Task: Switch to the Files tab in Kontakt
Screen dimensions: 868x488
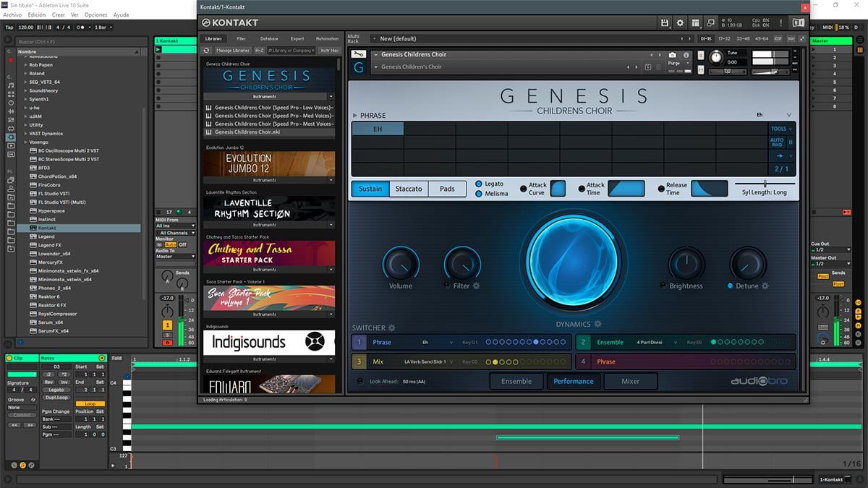Action: [x=241, y=38]
